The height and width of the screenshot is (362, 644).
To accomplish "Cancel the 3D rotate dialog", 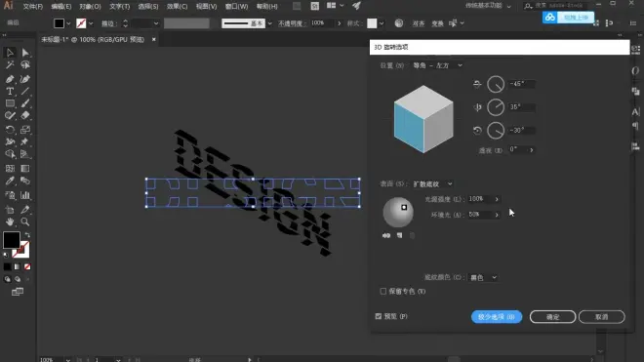I will point(602,317).
